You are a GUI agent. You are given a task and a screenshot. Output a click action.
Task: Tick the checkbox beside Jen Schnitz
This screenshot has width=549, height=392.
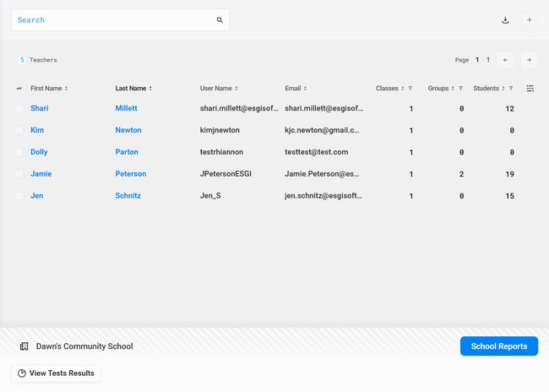pos(19,196)
